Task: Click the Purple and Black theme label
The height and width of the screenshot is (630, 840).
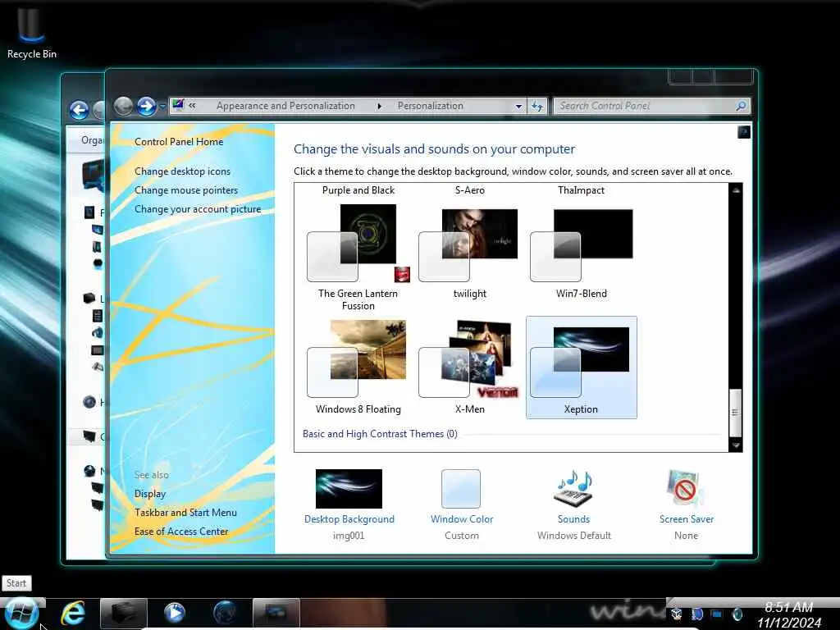Action: click(358, 190)
